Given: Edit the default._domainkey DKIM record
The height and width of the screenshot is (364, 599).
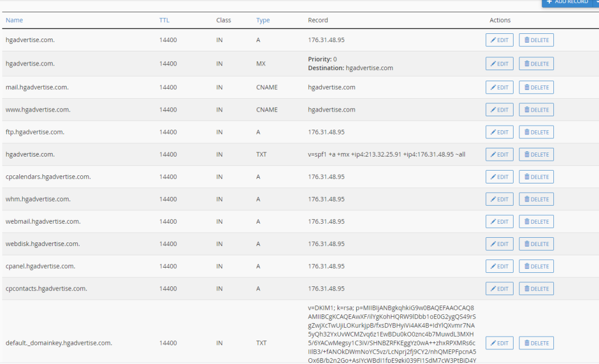Looking at the screenshot, I should coord(499,343).
